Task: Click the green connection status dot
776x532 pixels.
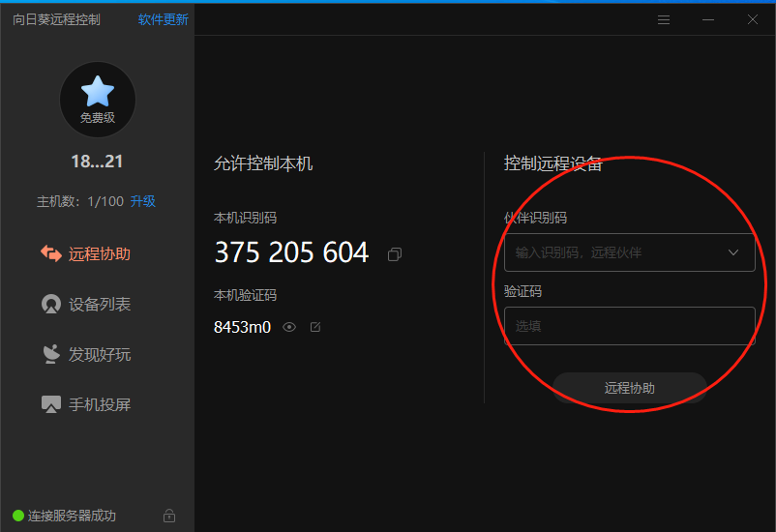Action: click(18, 516)
